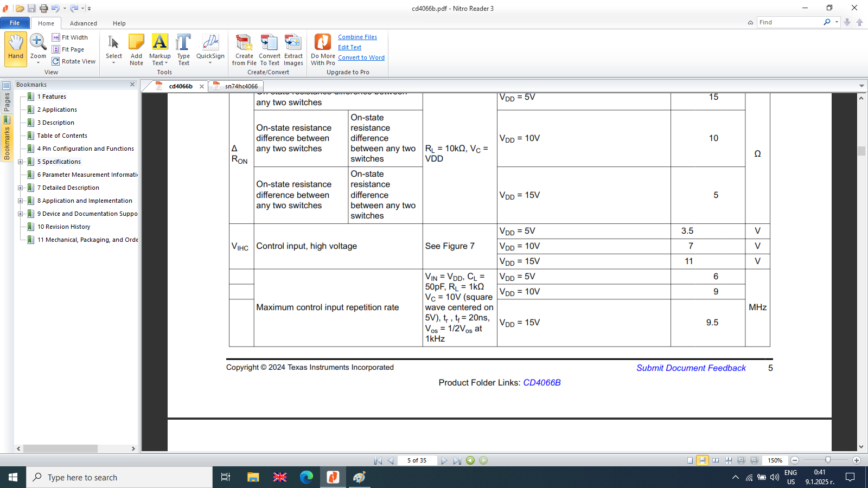
Task: Click Convert To Text
Action: pos(270,49)
